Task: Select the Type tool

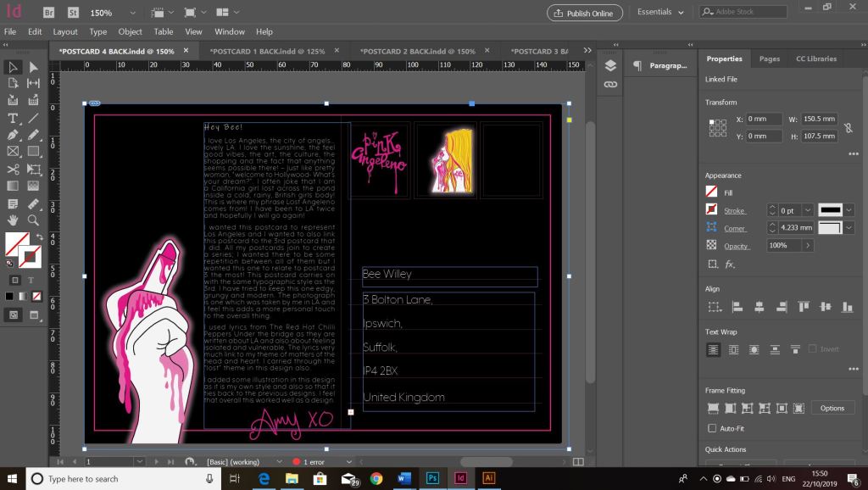Action: point(13,118)
